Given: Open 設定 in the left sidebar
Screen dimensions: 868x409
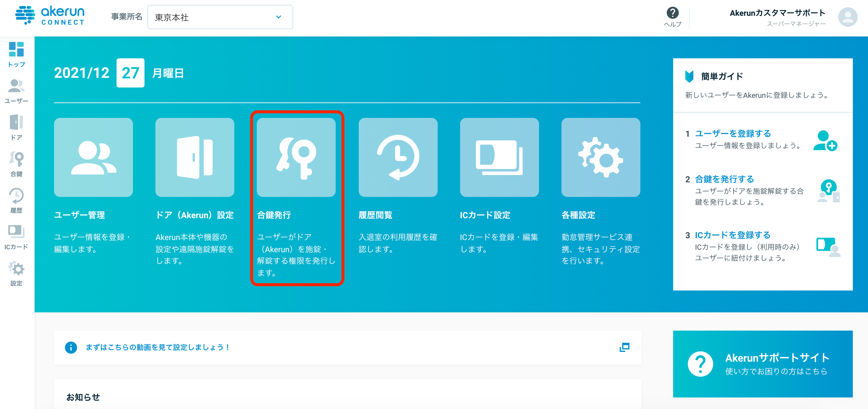Looking at the screenshot, I should (16, 273).
